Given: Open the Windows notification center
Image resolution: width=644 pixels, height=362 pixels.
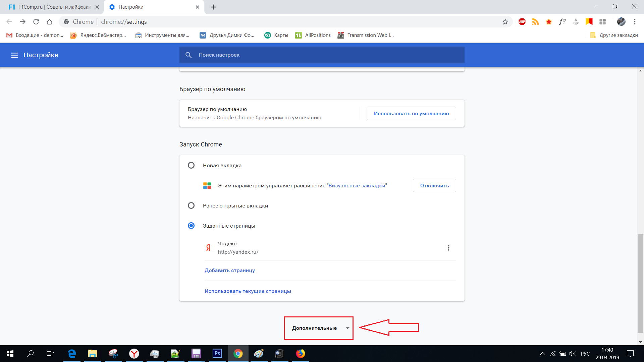Looking at the screenshot, I should 631,354.
